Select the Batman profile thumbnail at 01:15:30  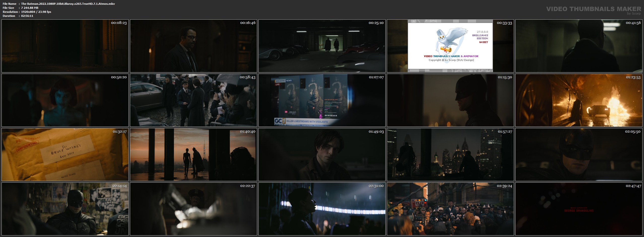tap(450, 100)
